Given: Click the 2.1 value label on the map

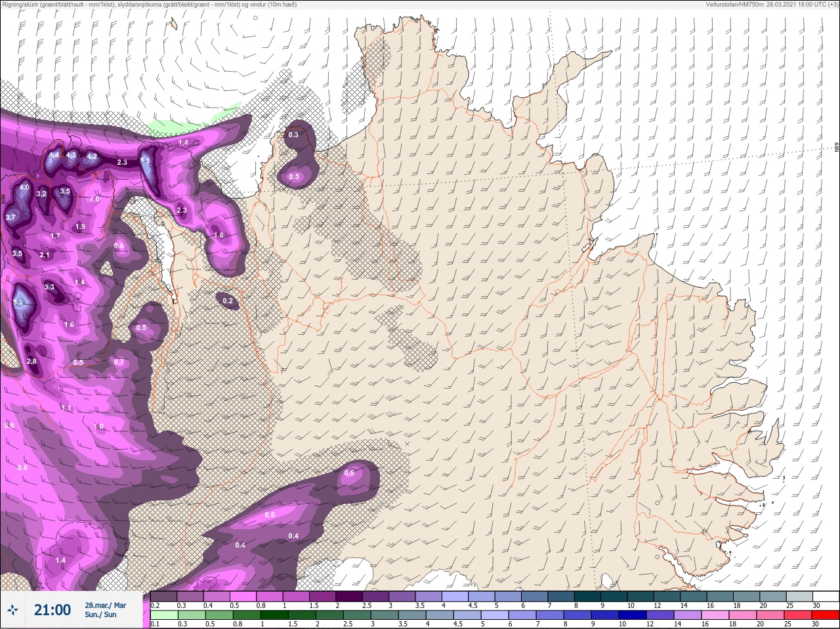Looking at the screenshot, I should pyautogui.click(x=45, y=255).
